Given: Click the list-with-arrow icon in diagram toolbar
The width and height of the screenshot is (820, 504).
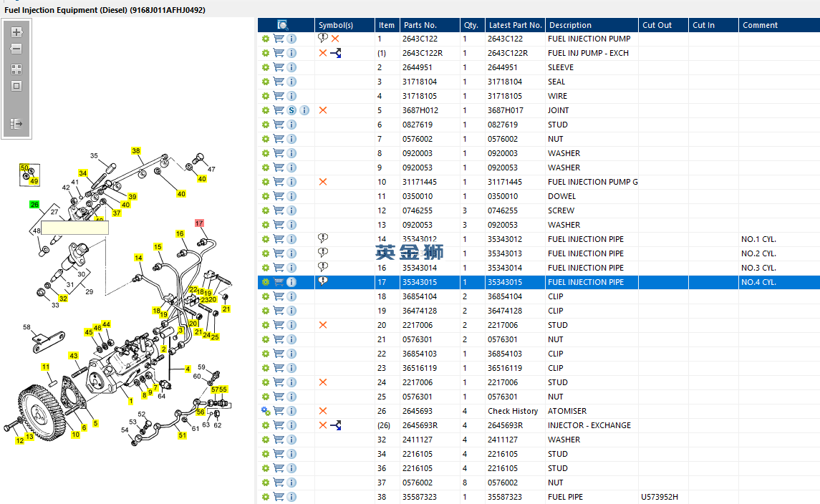Looking at the screenshot, I should click(16, 124).
